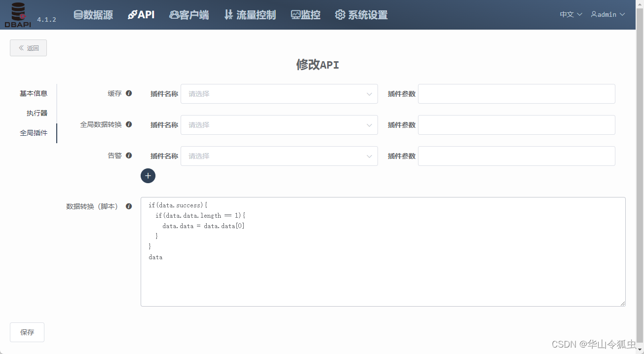Open the 客户端 (client) section
The image size is (644, 354).
click(189, 15)
